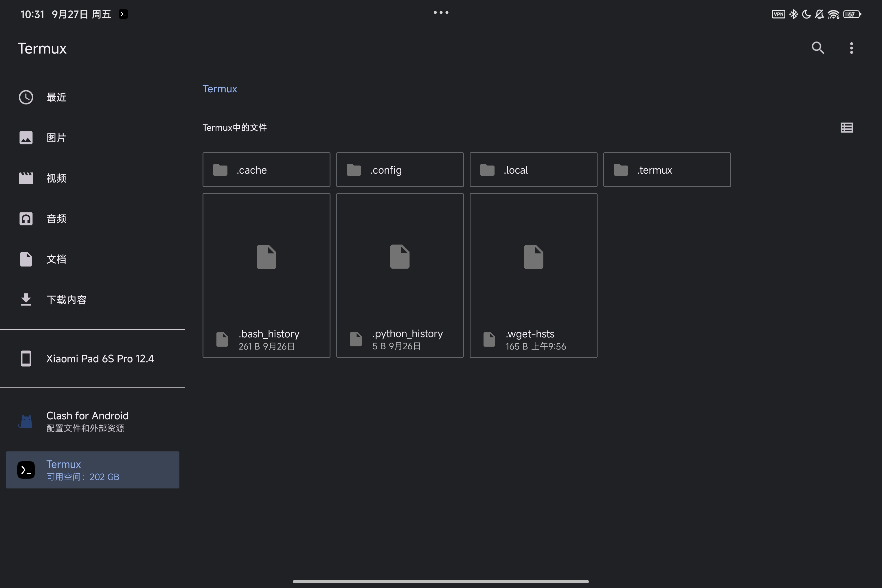This screenshot has width=882, height=588.
Task: Switch to list view layout icon
Action: (x=847, y=128)
